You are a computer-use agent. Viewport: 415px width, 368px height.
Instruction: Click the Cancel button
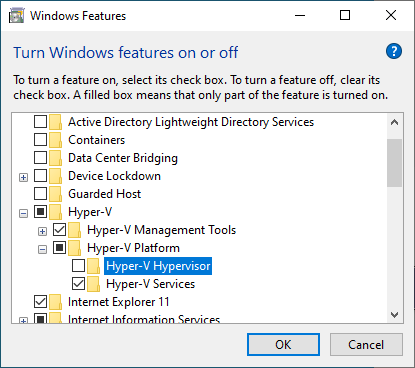[x=366, y=345]
